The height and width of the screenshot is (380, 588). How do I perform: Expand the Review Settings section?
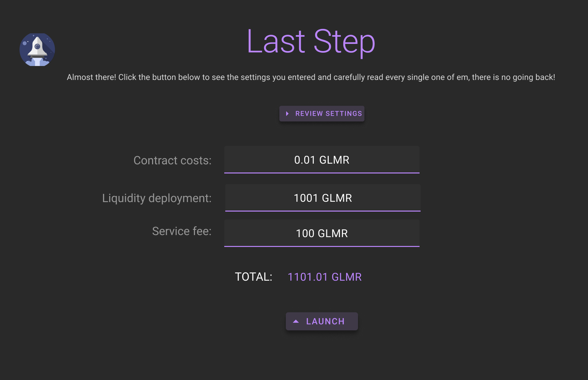pos(322,114)
